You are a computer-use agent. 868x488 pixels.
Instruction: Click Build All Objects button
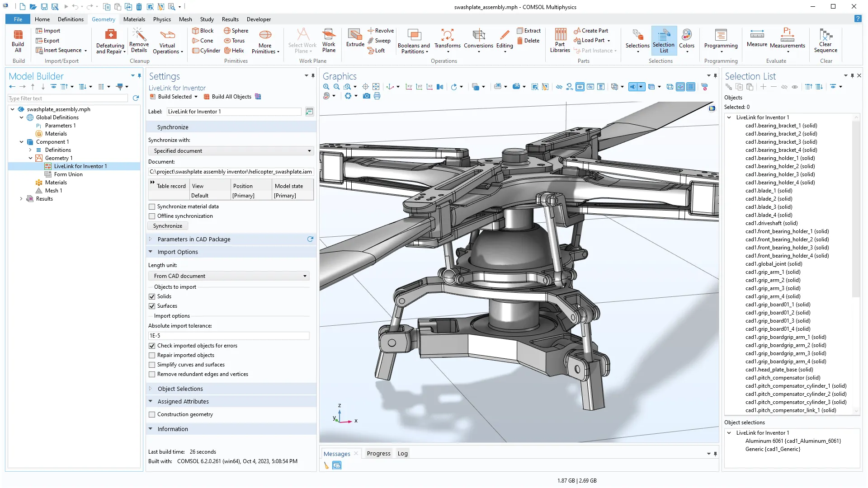coord(227,97)
